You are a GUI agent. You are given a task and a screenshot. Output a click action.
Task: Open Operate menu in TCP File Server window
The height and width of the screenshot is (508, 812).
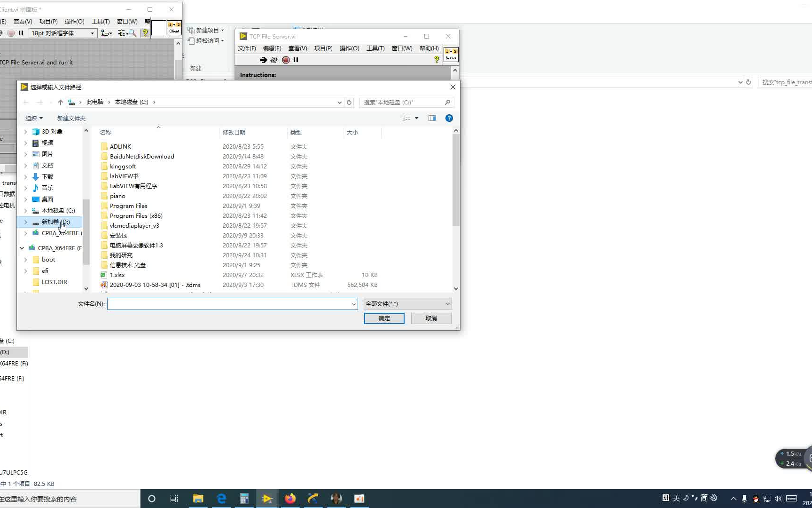[x=349, y=48]
